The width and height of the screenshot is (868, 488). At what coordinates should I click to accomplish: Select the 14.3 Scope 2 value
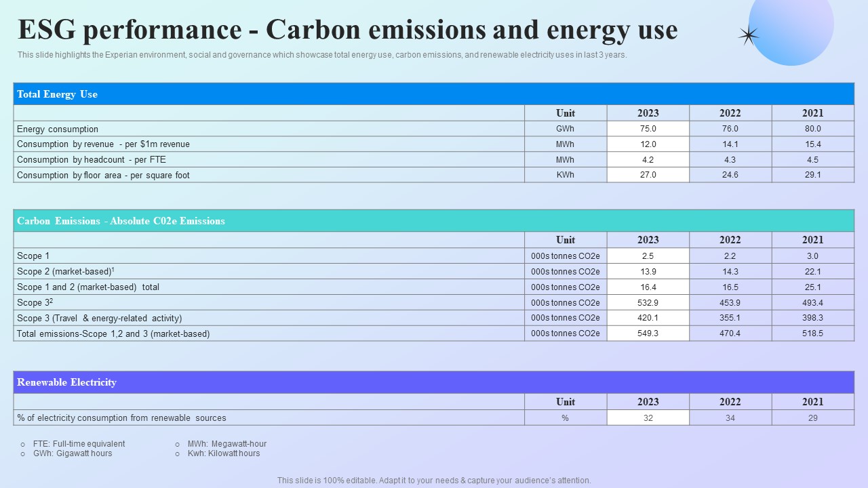tap(730, 271)
